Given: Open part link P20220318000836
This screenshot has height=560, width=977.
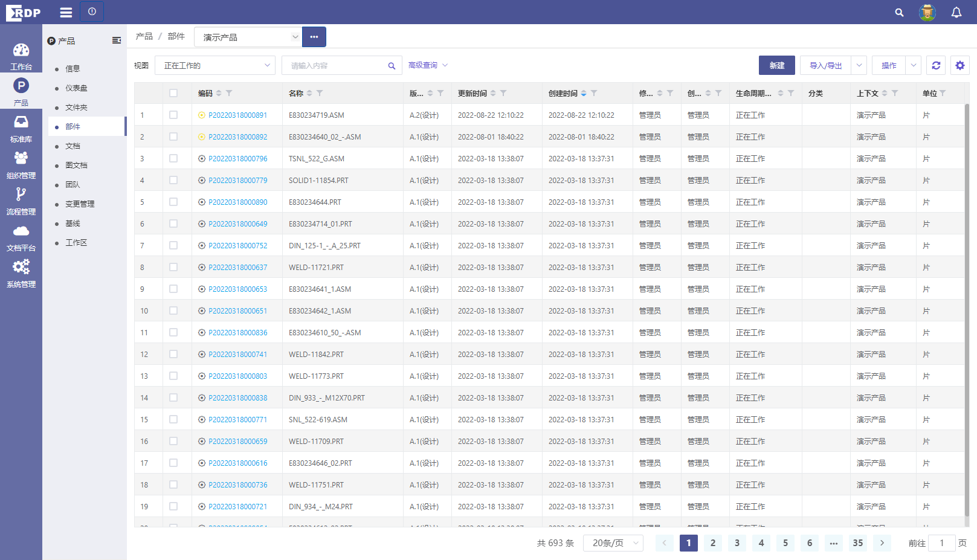Looking at the screenshot, I should [x=238, y=333].
